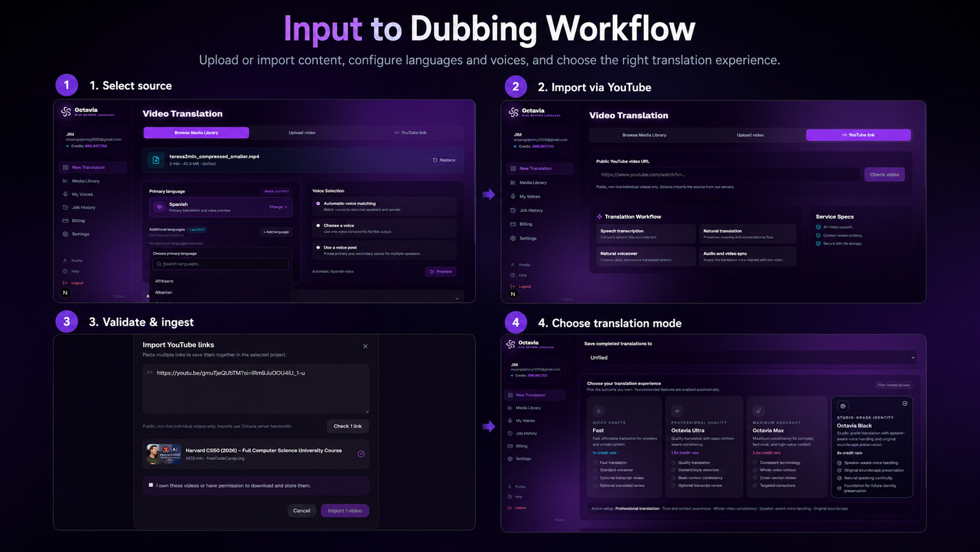980x552 pixels.
Task: Select the Browse Media Library tab in Select source panel
Action: pos(196,133)
